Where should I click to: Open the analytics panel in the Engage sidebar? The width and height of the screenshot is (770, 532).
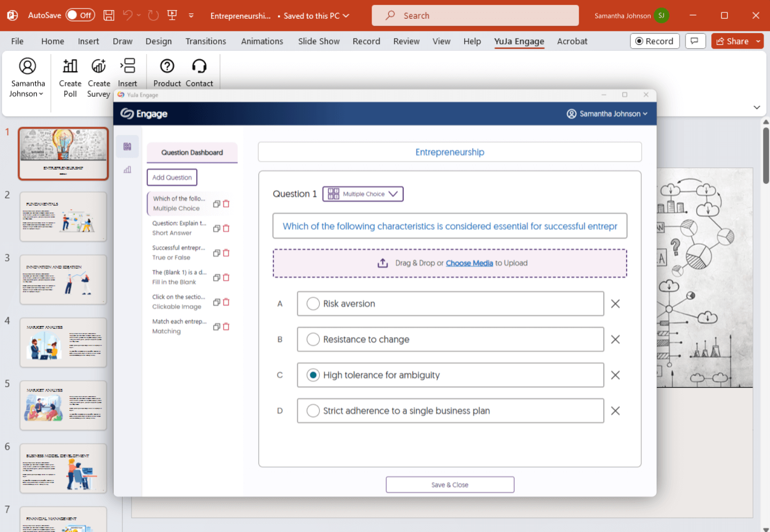pos(127,169)
